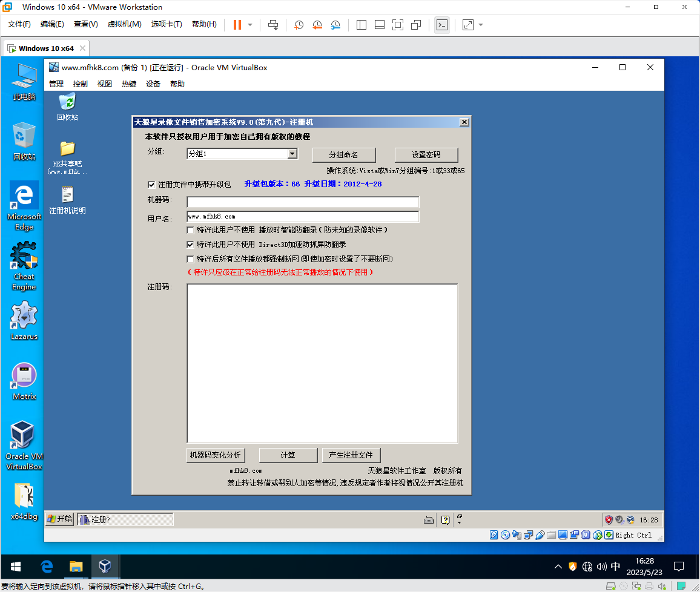
Task: Open the 注册机说明 text file icon
Action: click(67, 200)
